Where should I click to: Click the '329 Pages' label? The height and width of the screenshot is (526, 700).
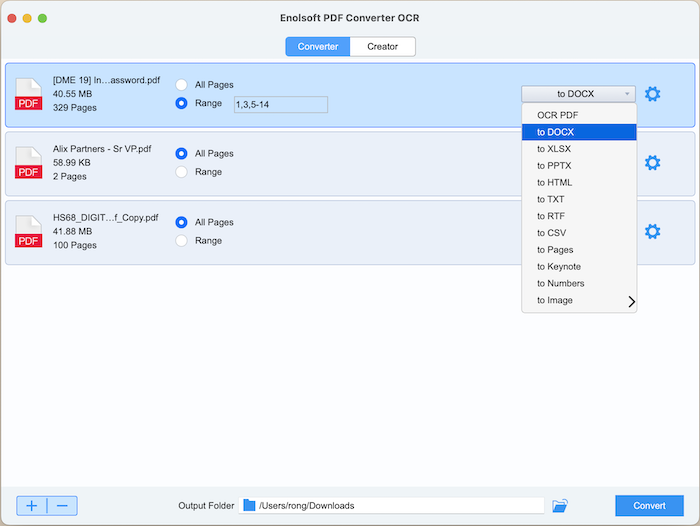(x=75, y=108)
